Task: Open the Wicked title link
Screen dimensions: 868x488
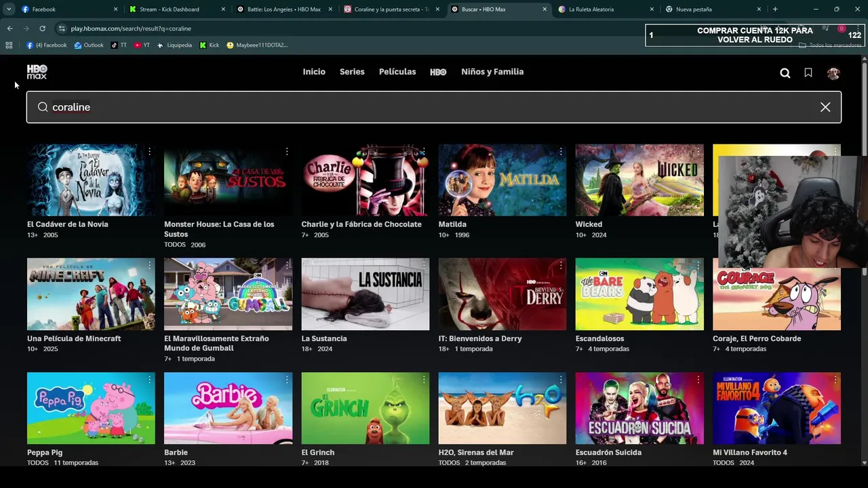Action: (x=589, y=224)
